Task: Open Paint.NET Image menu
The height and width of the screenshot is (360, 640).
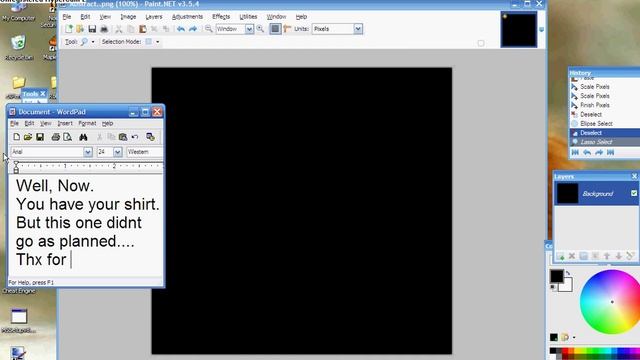Action: point(128,17)
